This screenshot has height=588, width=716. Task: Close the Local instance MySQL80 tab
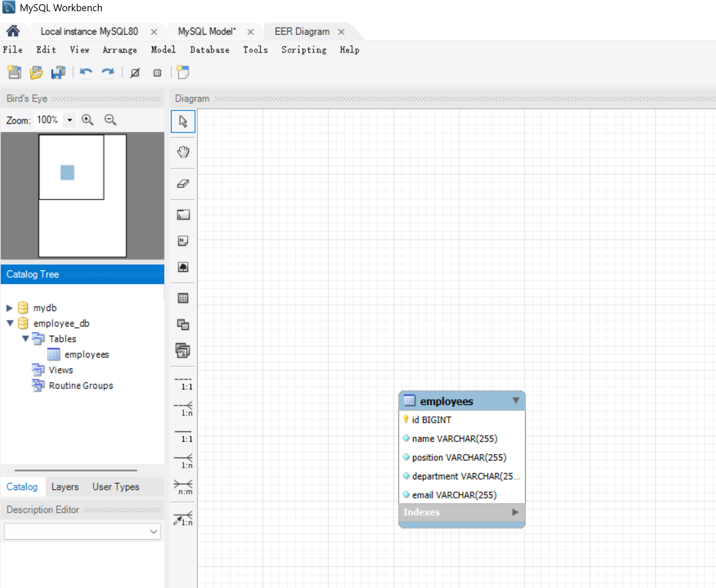pyautogui.click(x=154, y=32)
